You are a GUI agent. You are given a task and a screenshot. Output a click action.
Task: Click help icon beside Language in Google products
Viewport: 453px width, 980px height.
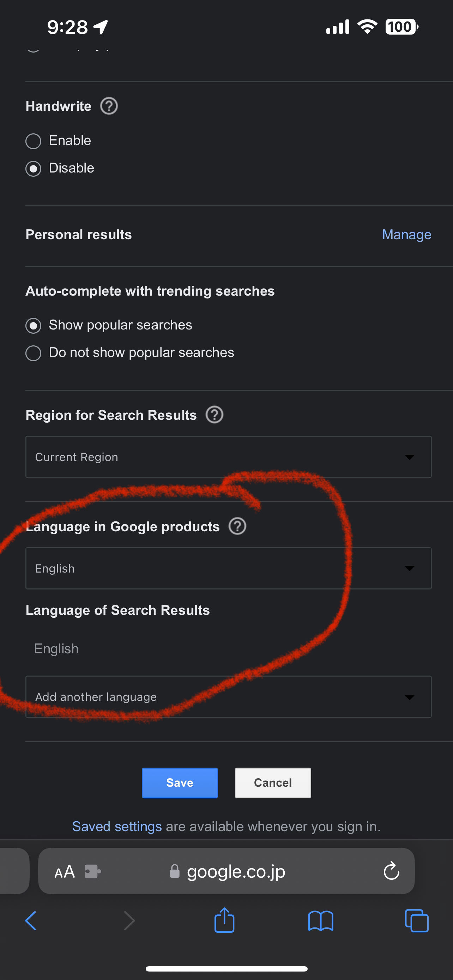(x=237, y=526)
